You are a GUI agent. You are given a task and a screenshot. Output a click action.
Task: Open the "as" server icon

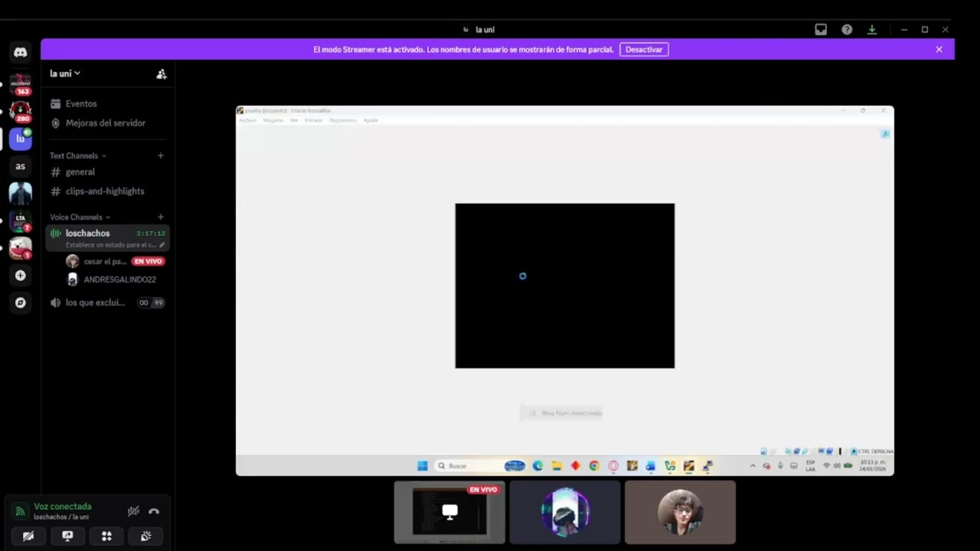pyautogui.click(x=21, y=166)
